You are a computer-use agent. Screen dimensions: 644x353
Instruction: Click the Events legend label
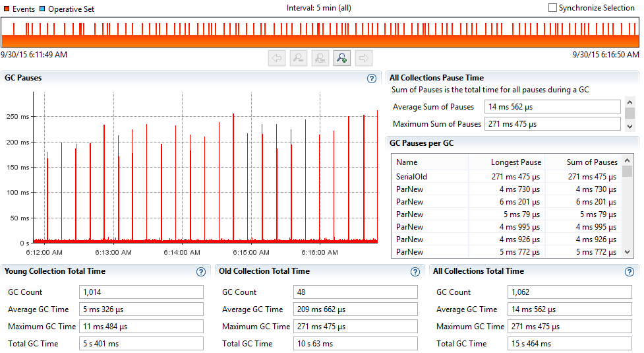click(x=24, y=9)
